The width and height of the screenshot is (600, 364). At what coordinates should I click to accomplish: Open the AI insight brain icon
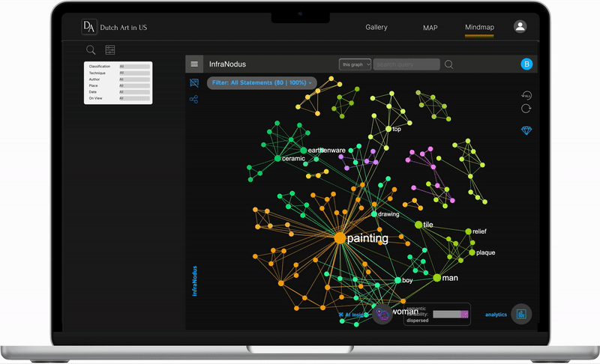tap(382, 315)
